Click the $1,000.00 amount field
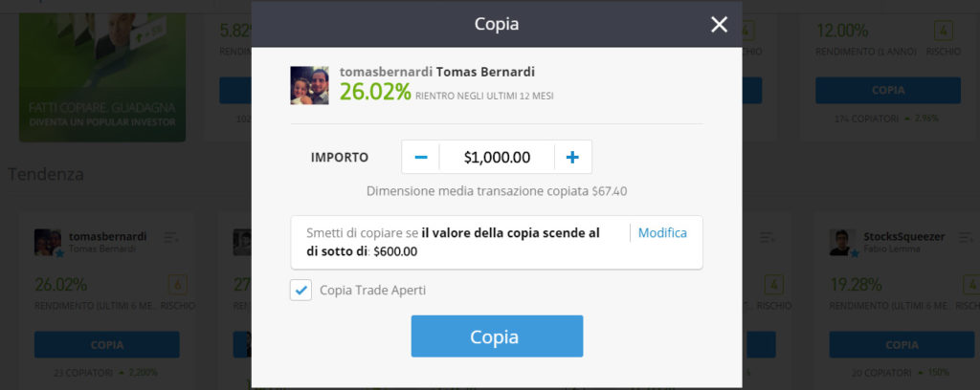This screenshot has height=390, width=980. (x=497, y=158)
